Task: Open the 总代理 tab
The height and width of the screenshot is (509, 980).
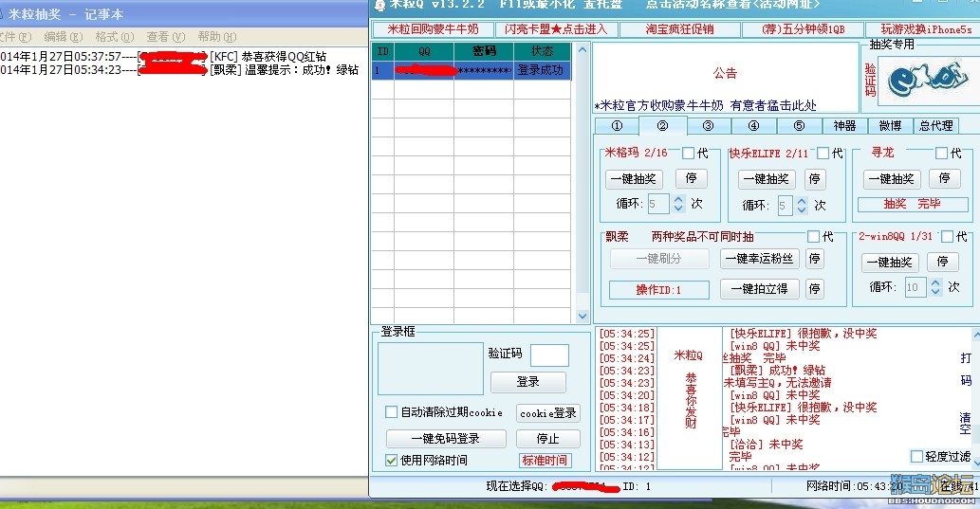Action: tap(935, 125)
